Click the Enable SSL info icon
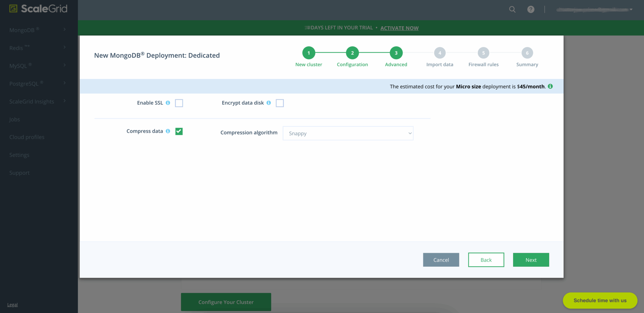Image resolution: width=644 pixels, height=313 pixels. (x=168, y=103)
